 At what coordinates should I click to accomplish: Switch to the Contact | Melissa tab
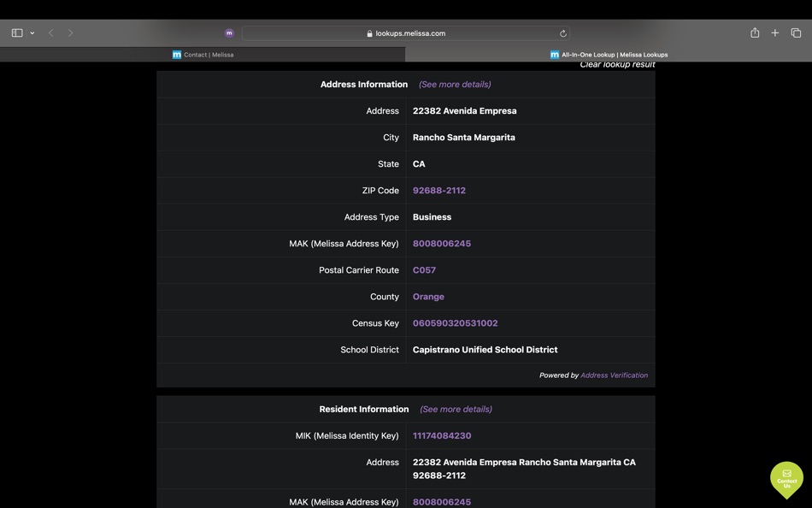203,55
